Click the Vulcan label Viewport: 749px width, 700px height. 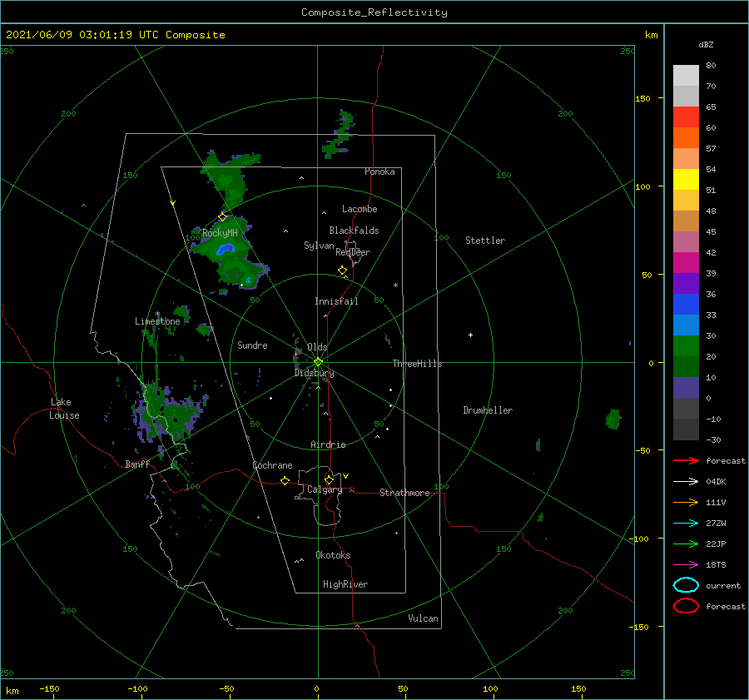click(424, 618)
